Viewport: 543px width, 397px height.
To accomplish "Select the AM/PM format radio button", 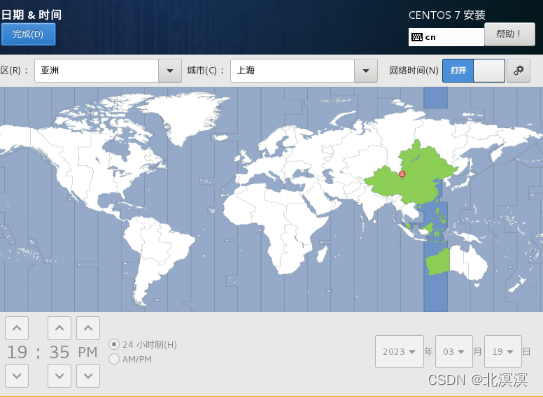I will click(x=114, y=359).
